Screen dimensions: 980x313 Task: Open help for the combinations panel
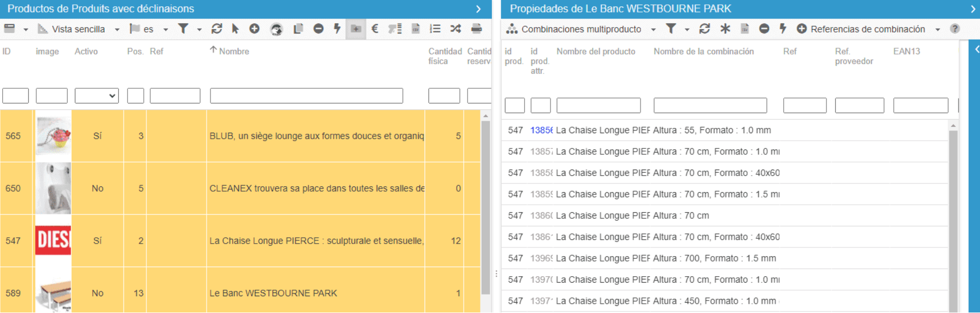[x=955, y=29]
